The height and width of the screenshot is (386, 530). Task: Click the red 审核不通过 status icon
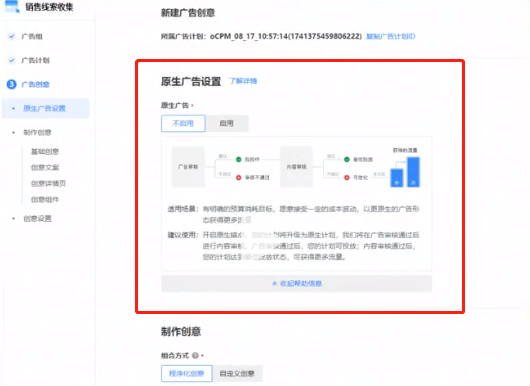[x=239, y=177]
